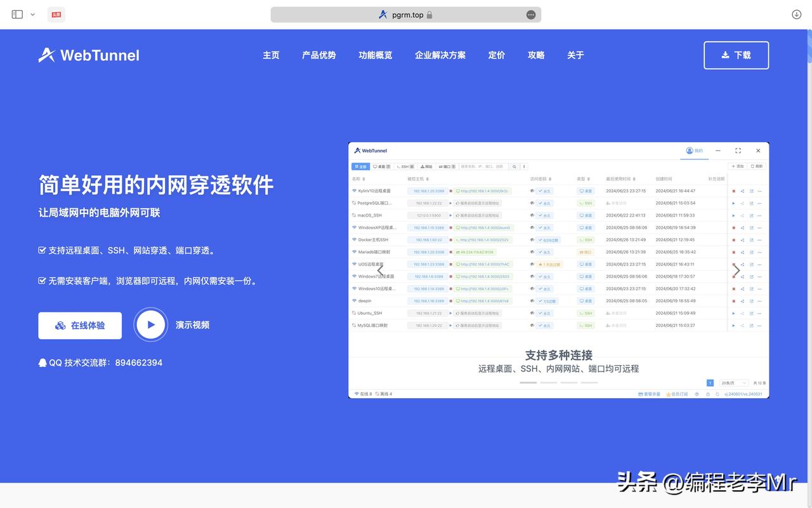The width and height of the screenshot is (812, 508).
Task: Start the Ubuntu_SSH row service
Action: click(733, 313)
